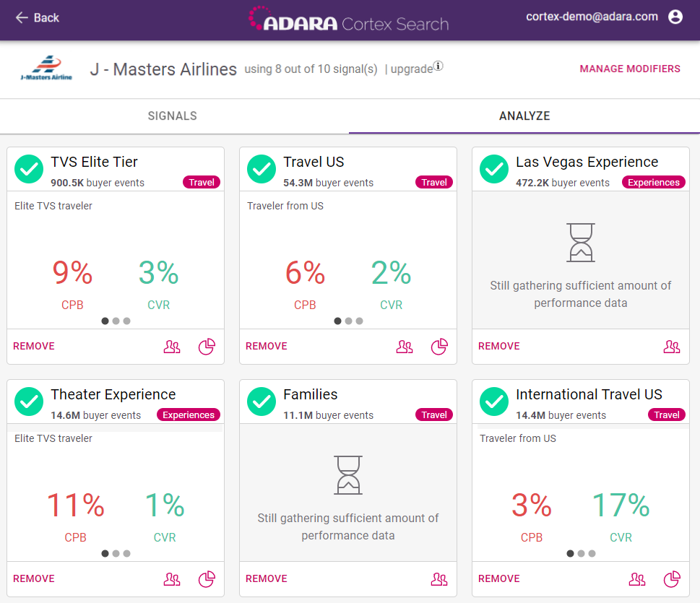Click the hourglass icon on Families card
Screen dimensions: 700x603
point(348,475)
